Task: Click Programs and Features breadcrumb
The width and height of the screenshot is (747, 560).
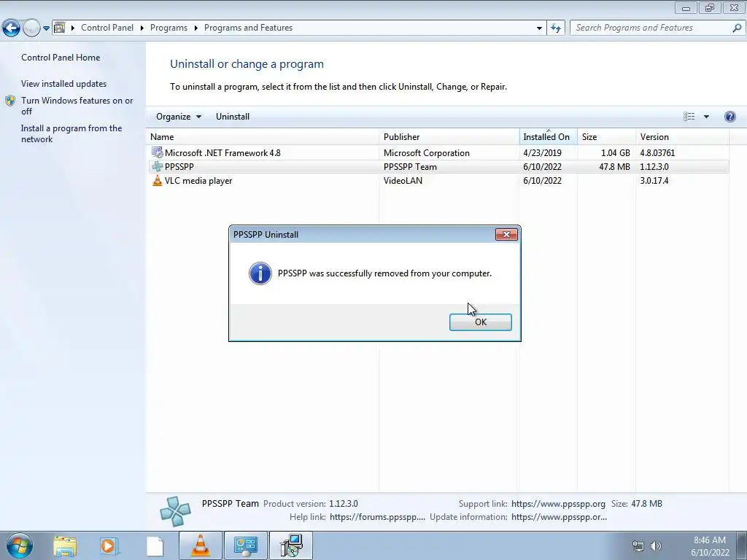Action: [x=248, y=28]
